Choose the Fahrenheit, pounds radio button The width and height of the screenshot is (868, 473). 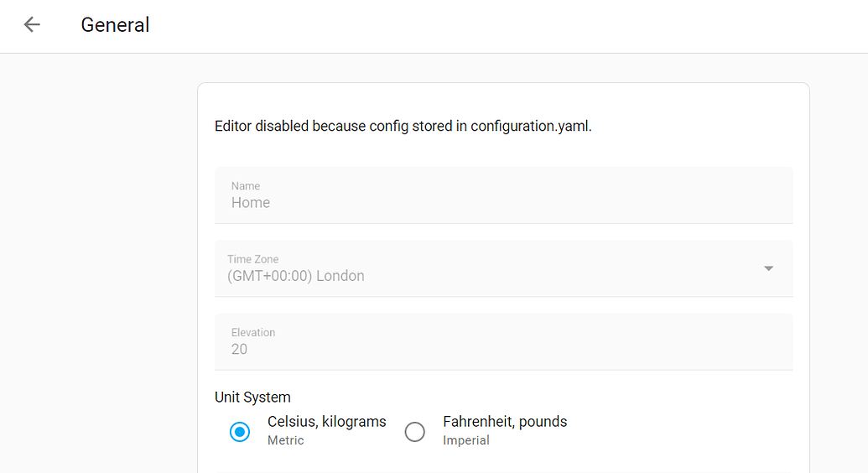pyautogui.click(x=415, y=432)
